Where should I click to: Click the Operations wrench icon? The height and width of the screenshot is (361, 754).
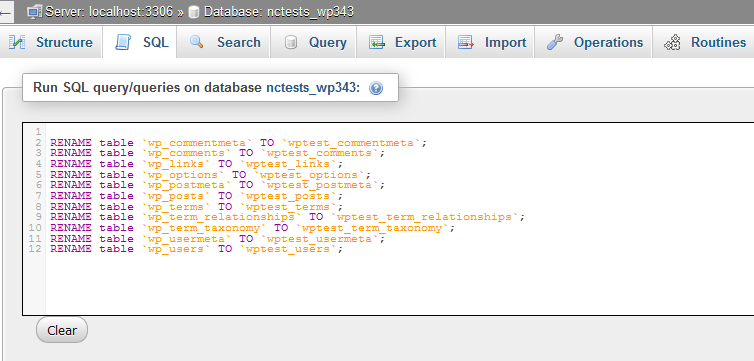(x=555, y=42)
